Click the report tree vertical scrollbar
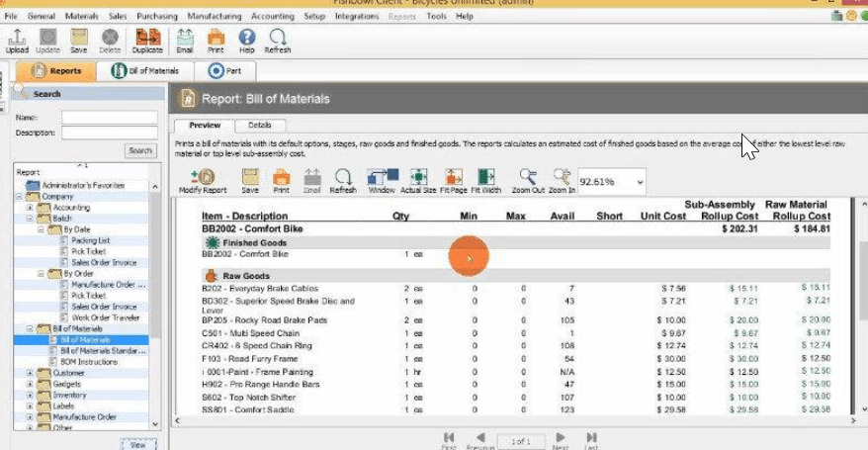This screenshot has width=868, height=450. point(155,306)
